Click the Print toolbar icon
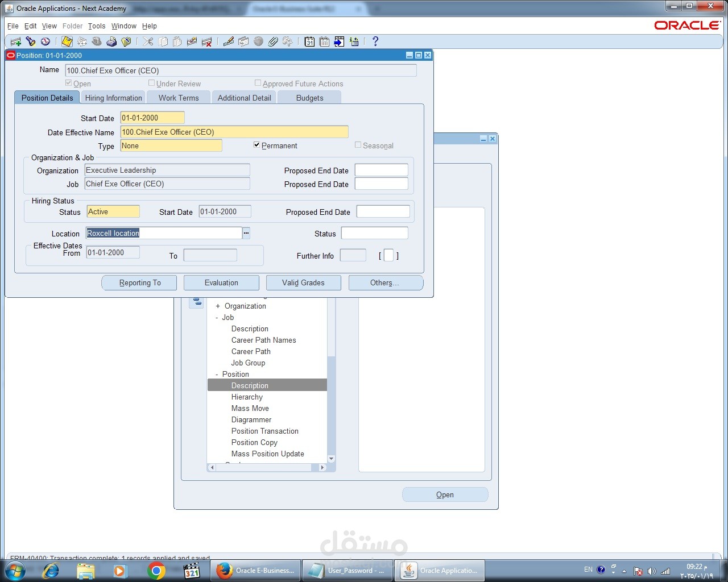 pos(111,41)
